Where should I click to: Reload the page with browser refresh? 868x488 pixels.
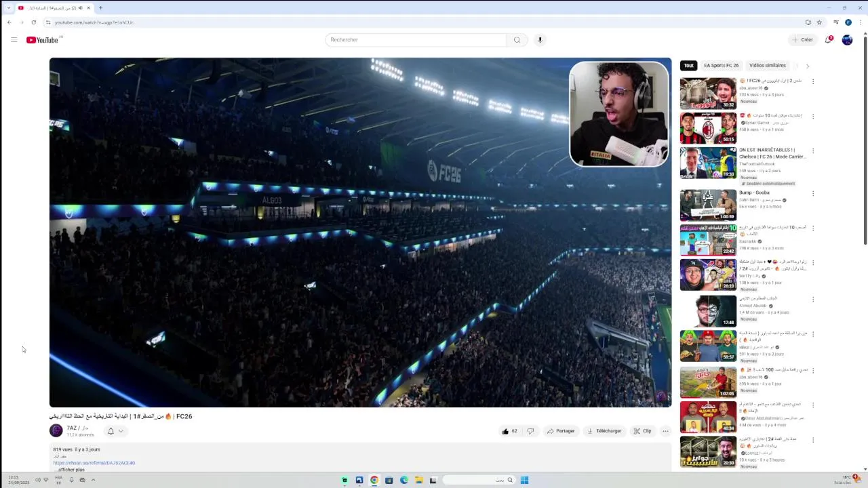coord(33,22)
